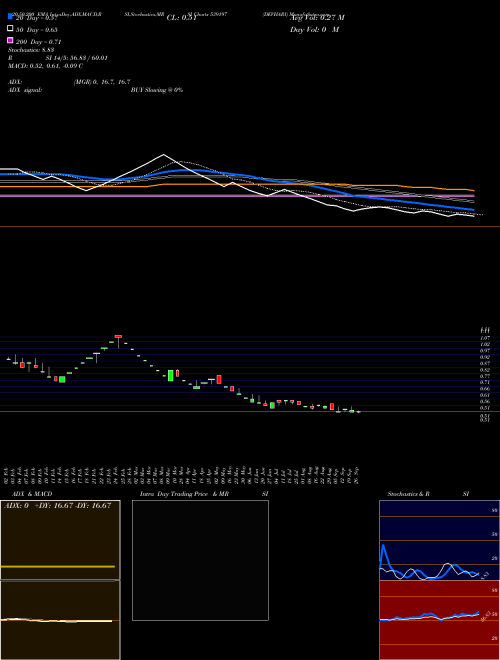Click the 'Day Vol: 0 M' label

[x=314, y=29]
